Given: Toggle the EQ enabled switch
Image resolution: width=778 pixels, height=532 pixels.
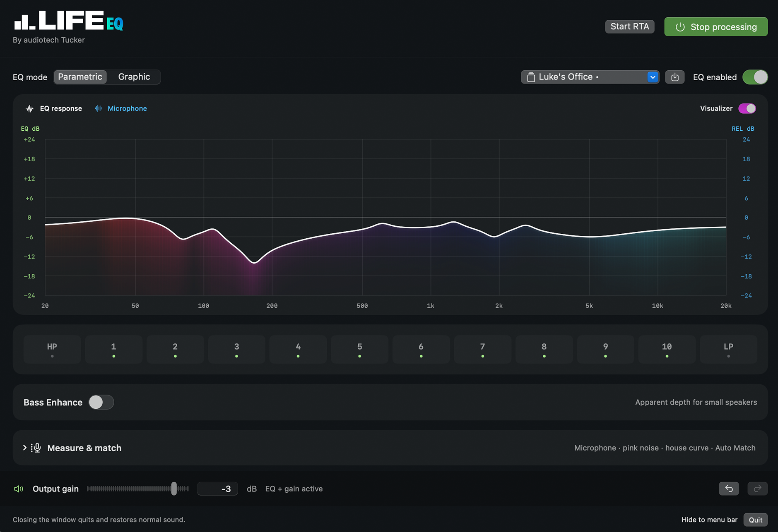Looking at the screenshot, I should coord(755,77).
